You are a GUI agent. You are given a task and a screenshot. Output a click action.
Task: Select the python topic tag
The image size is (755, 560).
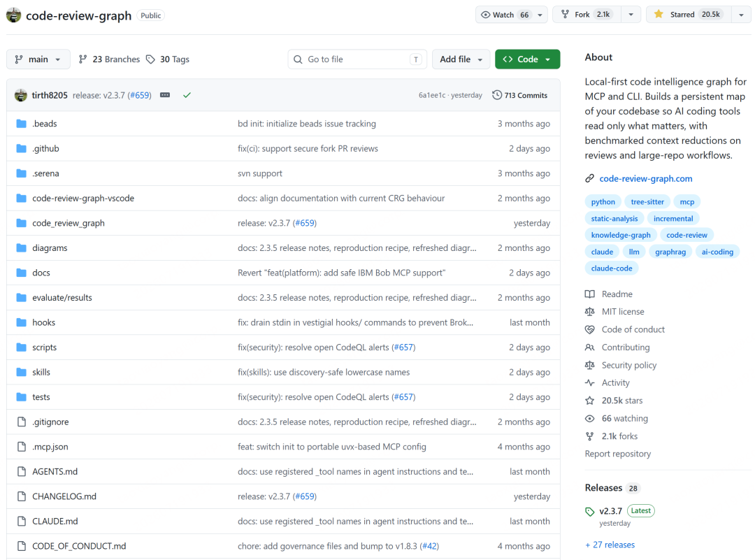point(603,202)
